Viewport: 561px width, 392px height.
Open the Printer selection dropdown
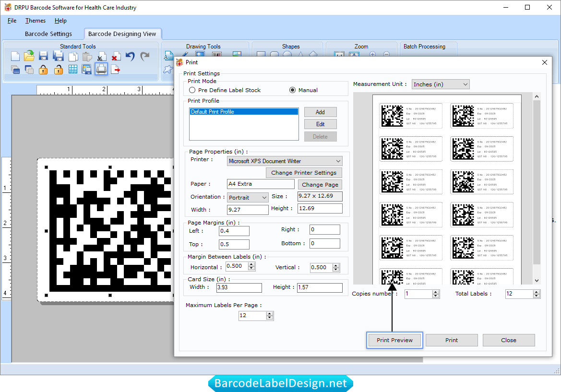pyautogui.click(x=285, y=161)
